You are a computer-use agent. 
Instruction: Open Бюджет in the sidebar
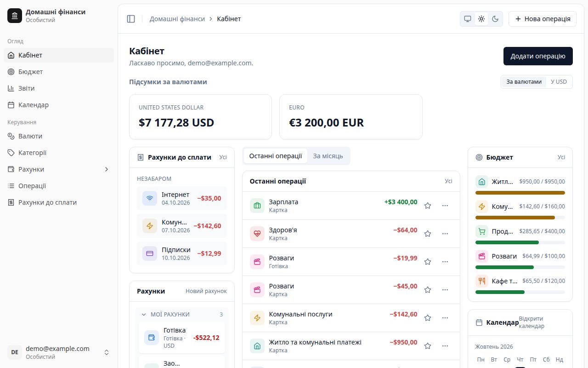pyautogui.click(x=59, y=72)
